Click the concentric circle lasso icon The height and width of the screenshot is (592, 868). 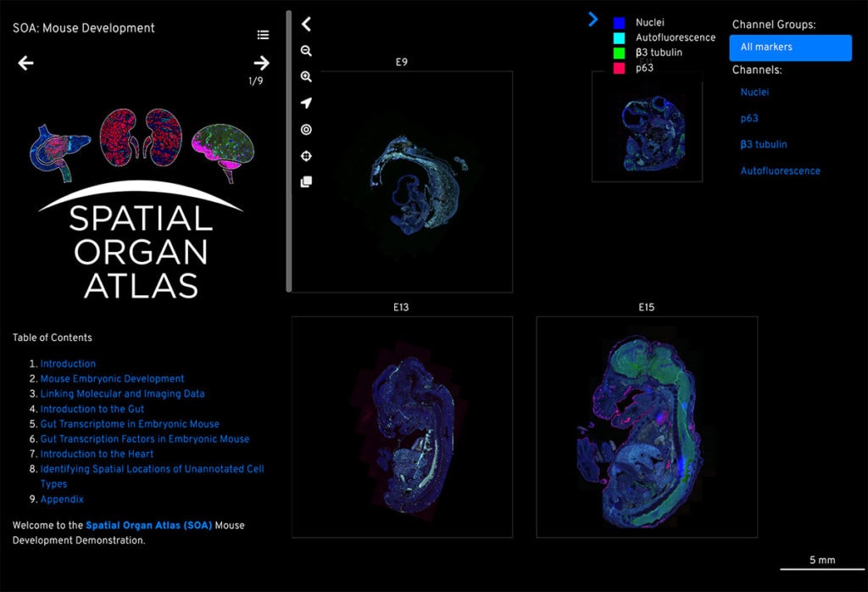(306, 130)
